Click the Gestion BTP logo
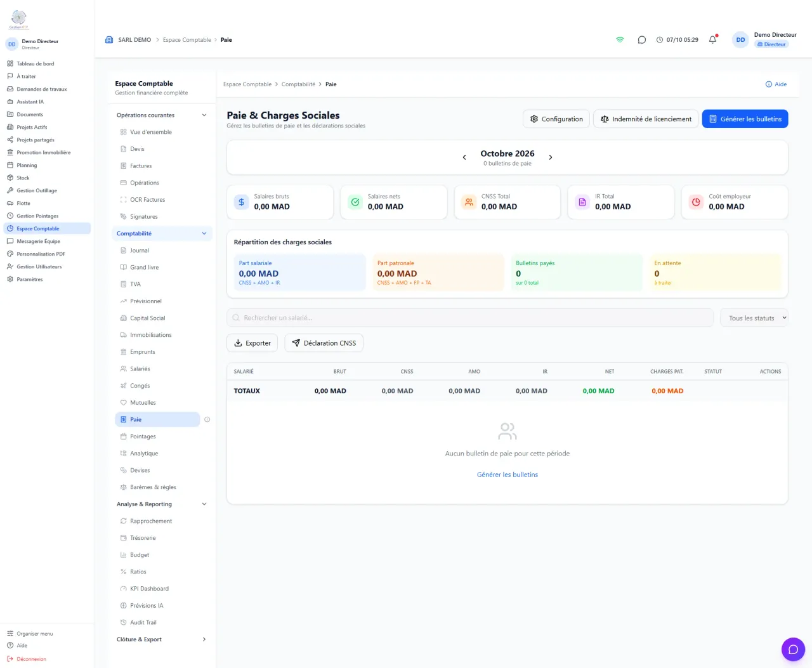Screen dimensions: 812x668 point(19,20)
